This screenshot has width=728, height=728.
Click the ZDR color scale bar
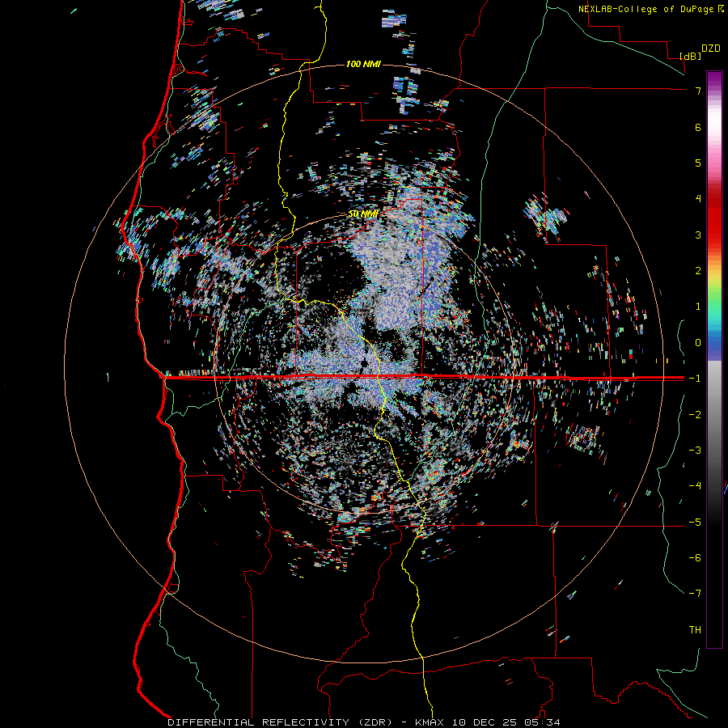tap(714, 360)
